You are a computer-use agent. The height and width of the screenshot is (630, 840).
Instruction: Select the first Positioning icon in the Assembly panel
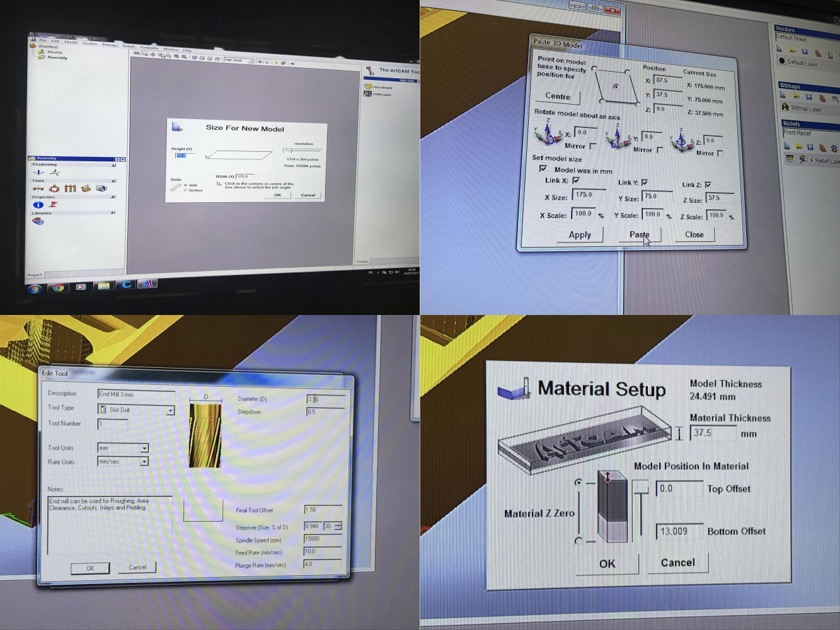(38, 172)
